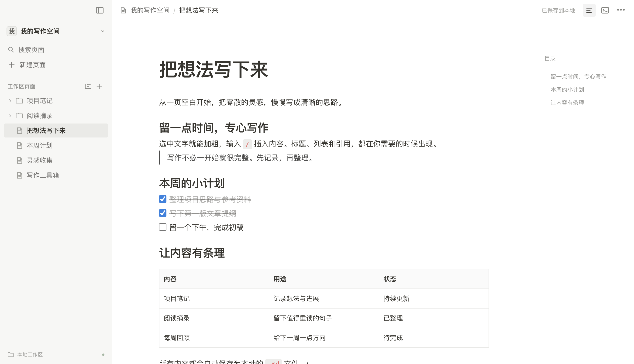Toggle the table of contents panel icon
This screenshot has width=634, height=364.
coord(589,10)
